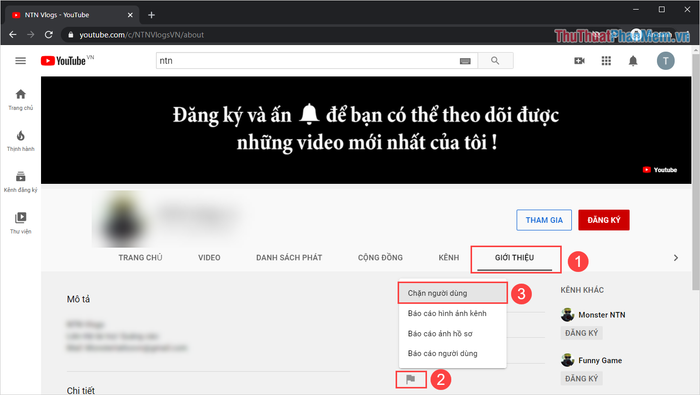Click the create video camera icon
This screenshot has height=395, width=700.
click(x=579, y=61)
